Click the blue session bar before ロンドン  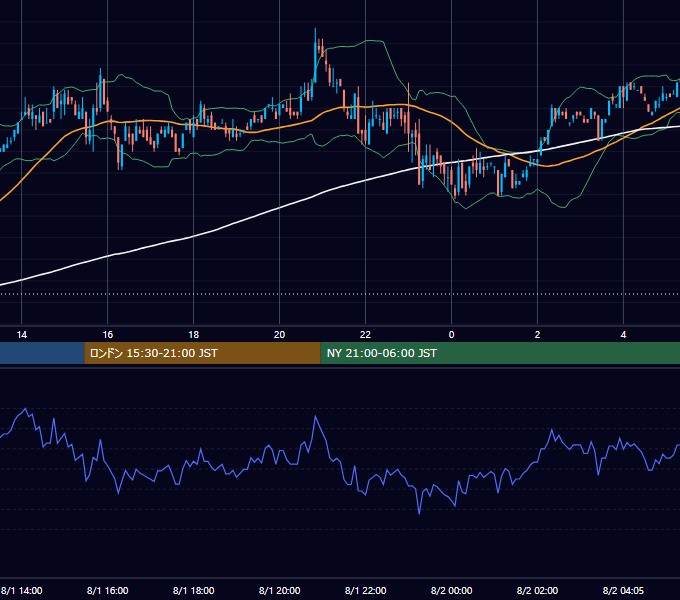click(x=42, y=353)
